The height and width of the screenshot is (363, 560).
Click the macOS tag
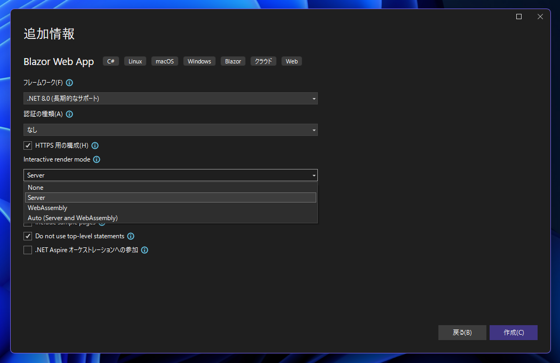[x=165, y=61]
